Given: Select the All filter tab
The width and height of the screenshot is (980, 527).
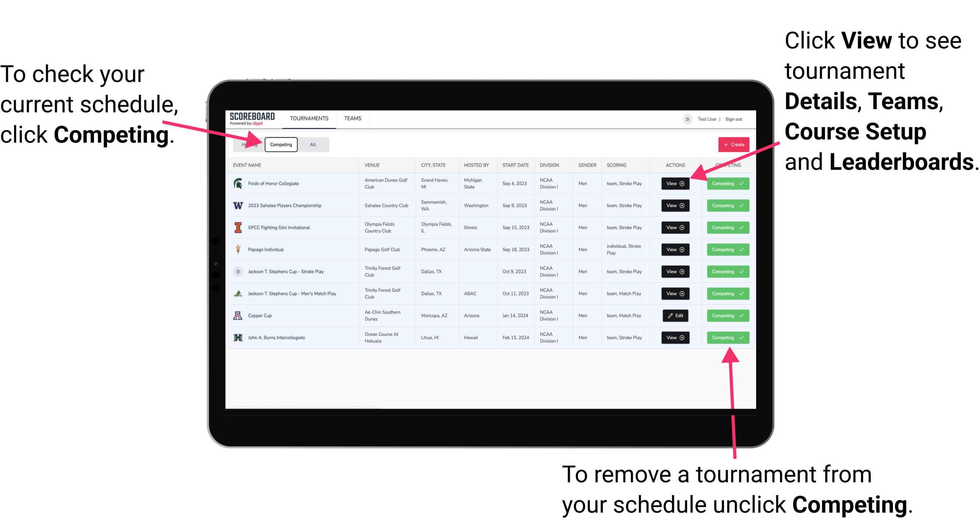Looking at the screenshot, I should [313, 144].
